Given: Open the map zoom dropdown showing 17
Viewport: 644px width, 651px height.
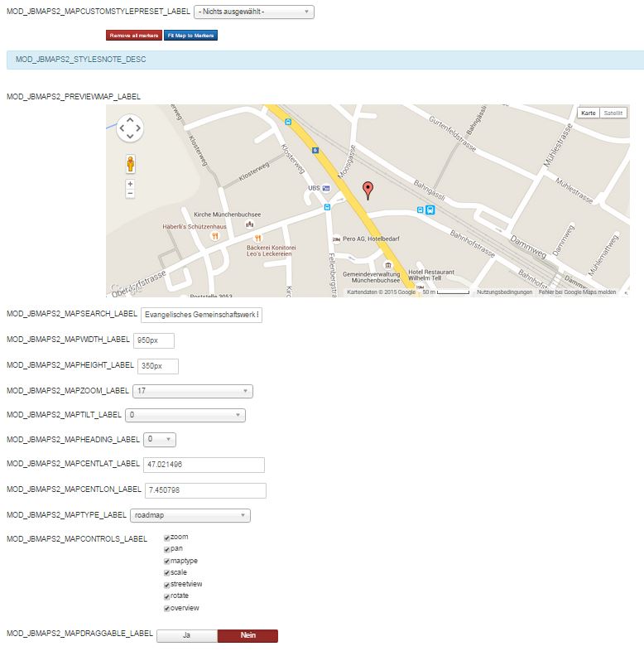Looking at the screenshot, I should click(193, 391).
